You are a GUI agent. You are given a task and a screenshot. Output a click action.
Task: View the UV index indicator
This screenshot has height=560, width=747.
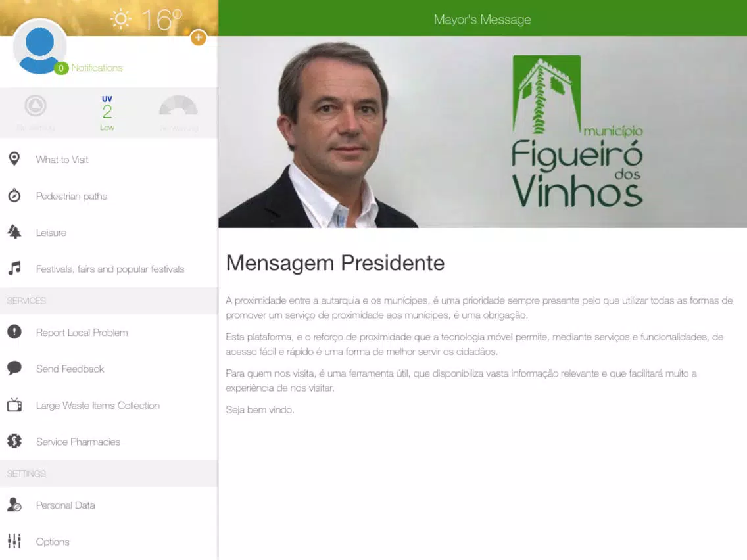click(107, 113)
